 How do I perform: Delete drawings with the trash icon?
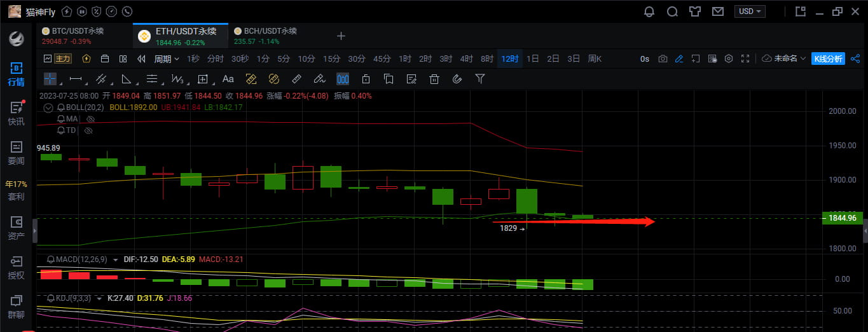coord(434,79)
